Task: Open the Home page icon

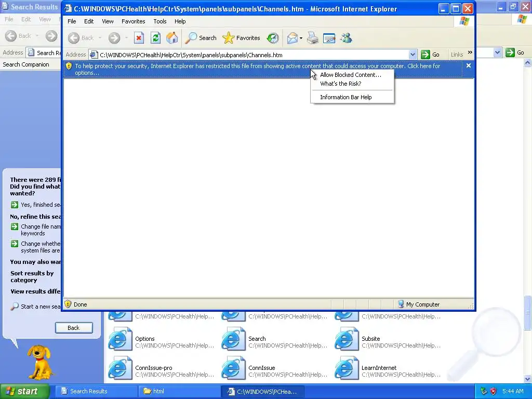Action: click(172, 38)
